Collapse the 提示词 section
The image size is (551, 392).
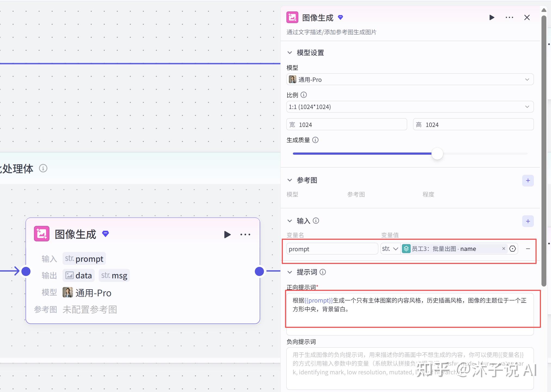click(290, 272)
